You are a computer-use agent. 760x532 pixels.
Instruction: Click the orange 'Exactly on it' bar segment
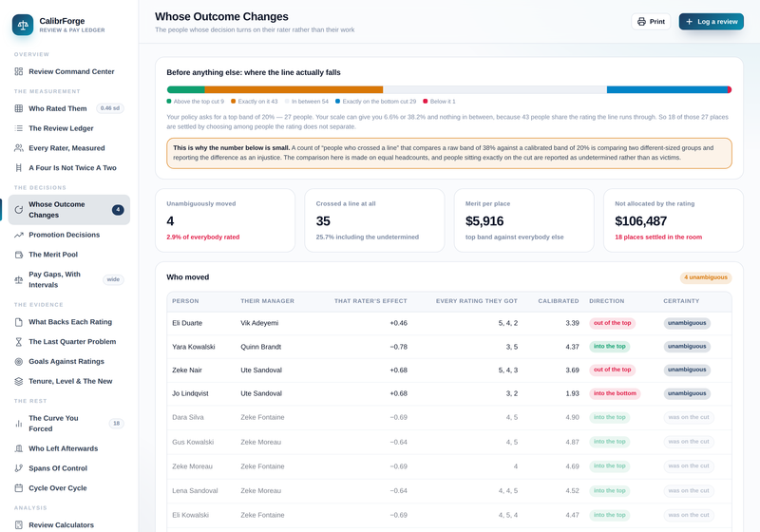point(294,89)
